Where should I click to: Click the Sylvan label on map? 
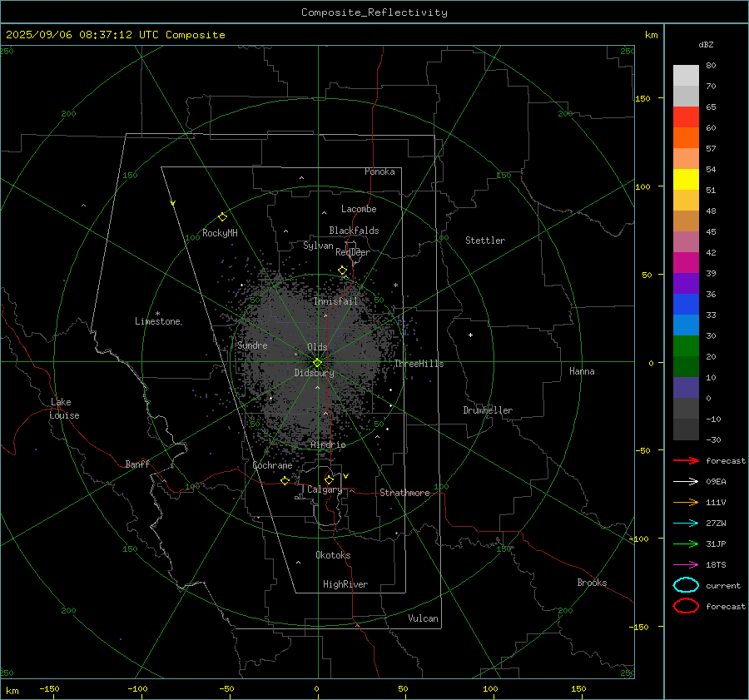point(318,246)
